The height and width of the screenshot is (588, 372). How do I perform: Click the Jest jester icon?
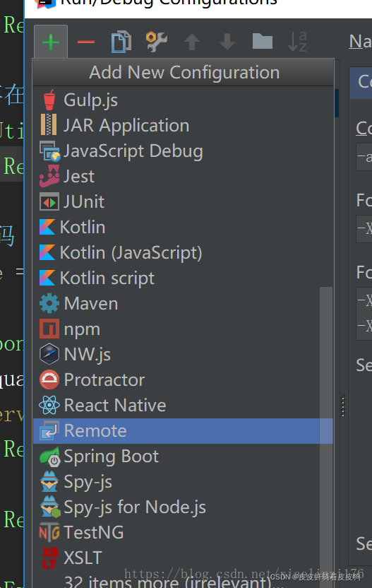click(49, 176)
